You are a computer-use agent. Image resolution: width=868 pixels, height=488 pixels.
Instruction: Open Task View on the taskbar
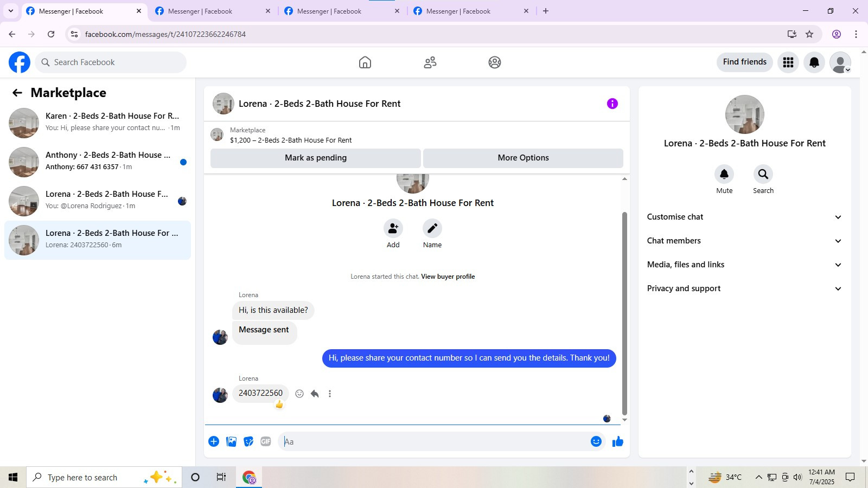click(221, 477)
